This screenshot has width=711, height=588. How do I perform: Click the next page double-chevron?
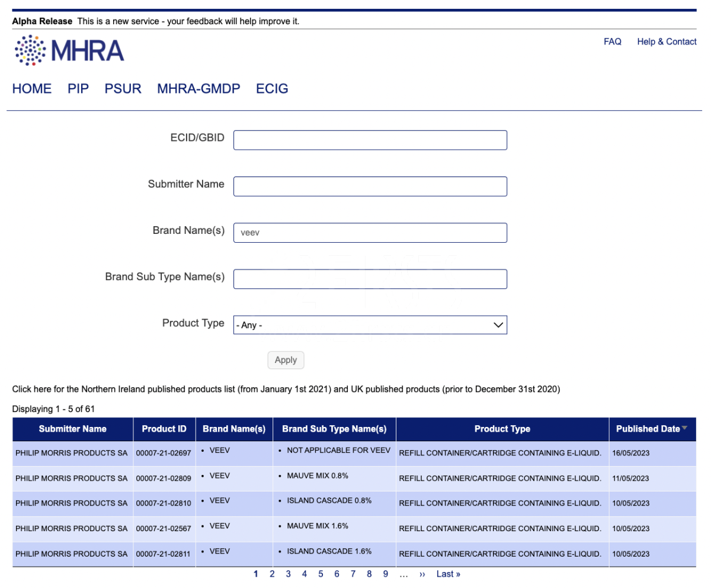422,574
